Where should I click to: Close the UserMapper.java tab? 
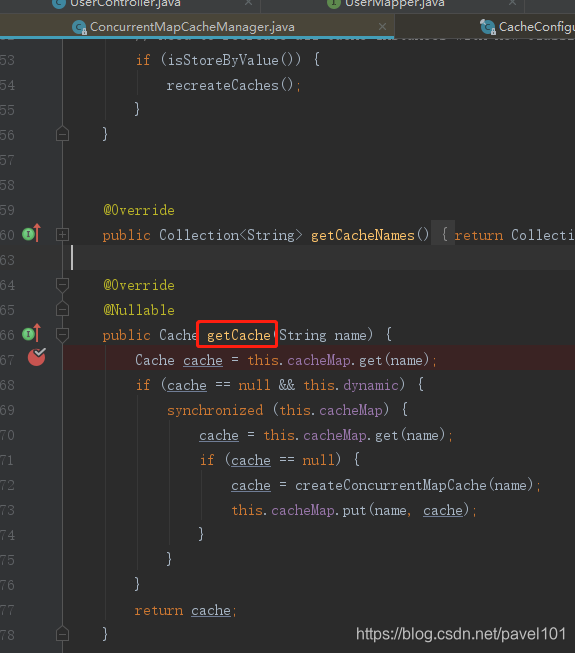click(513, 2)
